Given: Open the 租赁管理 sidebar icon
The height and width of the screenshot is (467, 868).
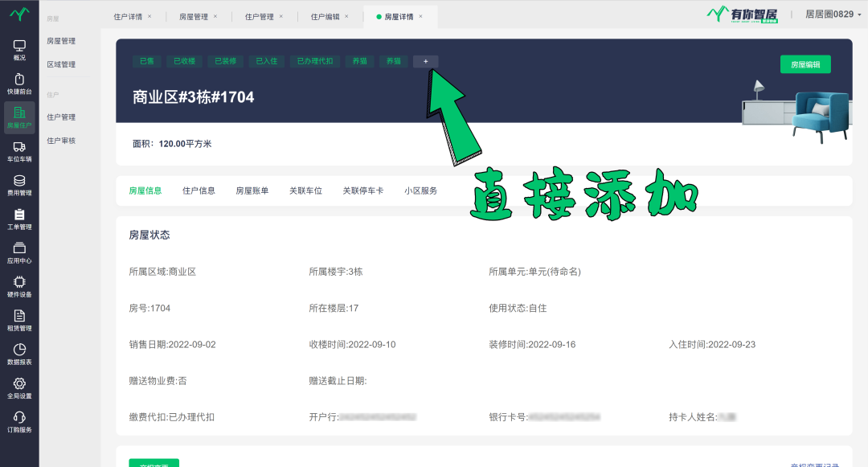Looking at the screenshot, I should point(19,320).
